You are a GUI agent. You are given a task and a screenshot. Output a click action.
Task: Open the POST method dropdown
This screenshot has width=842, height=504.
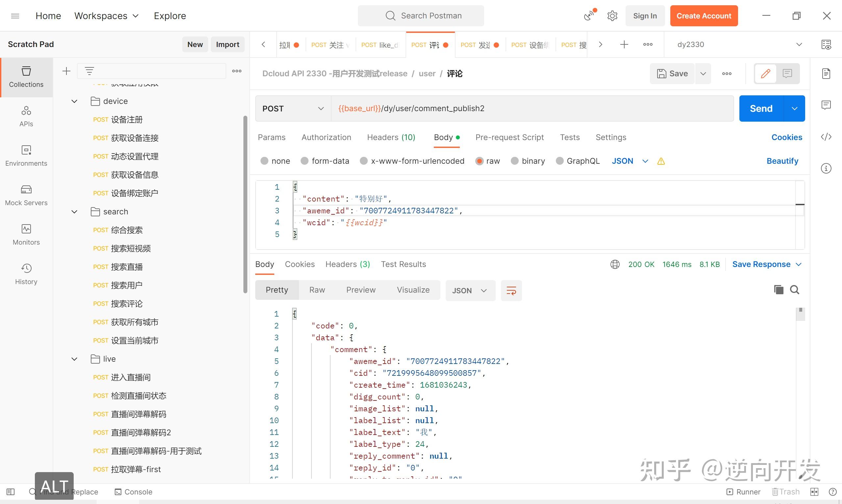pyautogui.click(x=293, y=109)
